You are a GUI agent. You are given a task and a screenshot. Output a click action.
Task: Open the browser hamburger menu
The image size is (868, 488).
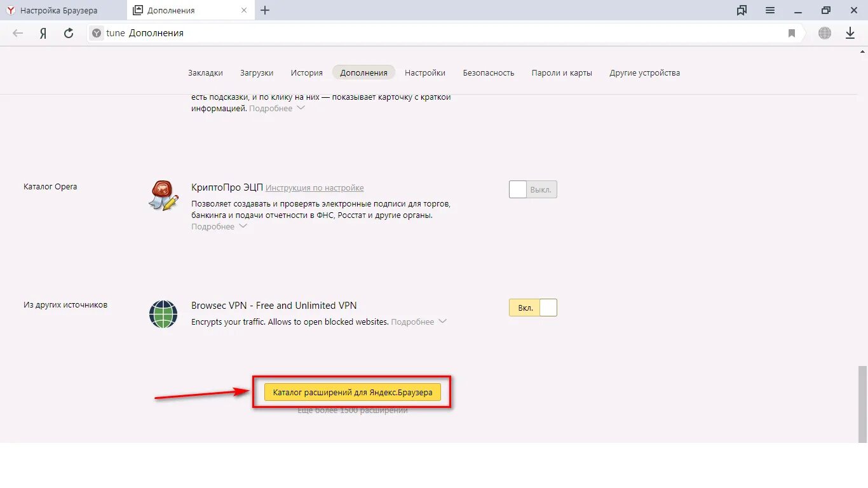(770, 10)
